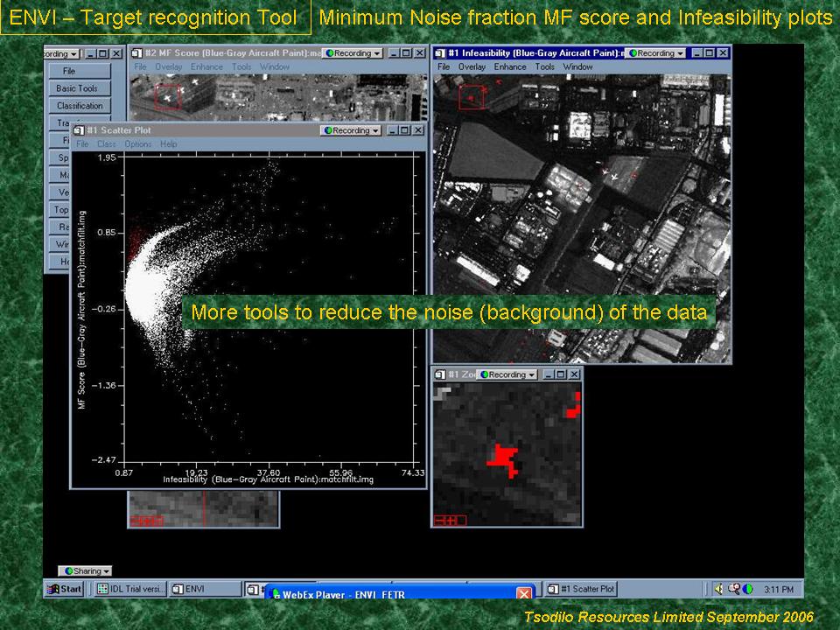Open File menu in #1 Infeasibility window
Viewport: 840px width, 630px height.
click(x=444, y=67)
